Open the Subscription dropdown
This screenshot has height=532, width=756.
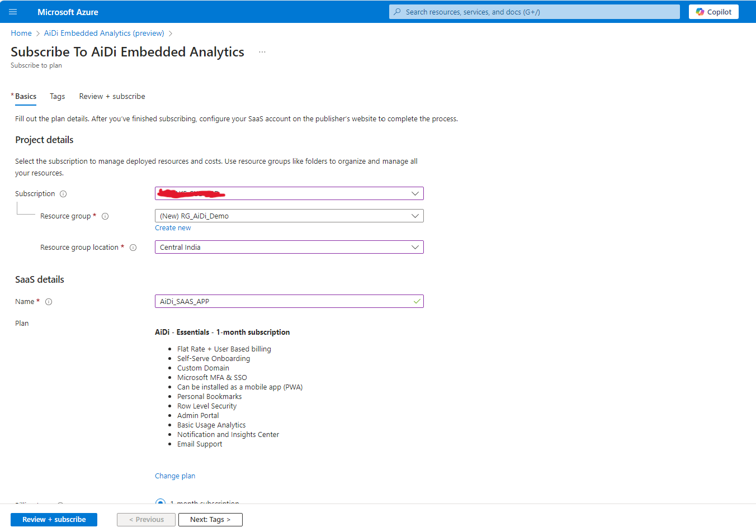pyautogui.click(x=289, y=193)
